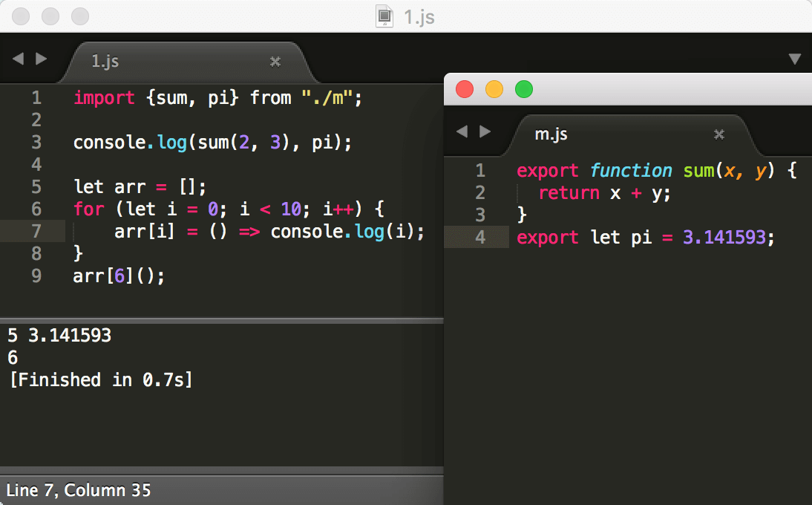Click 'return' keyword in m.js

pyautogui.click(x=569, y=193)
